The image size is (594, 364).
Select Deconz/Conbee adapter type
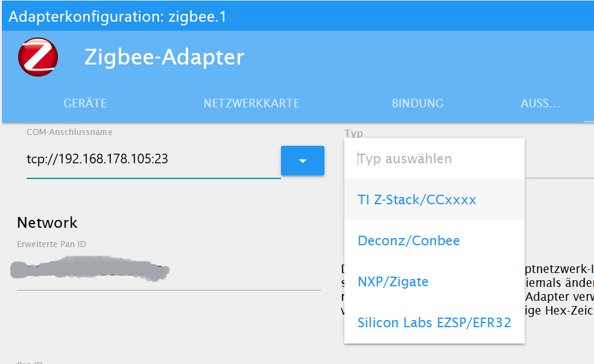point(409,241)
